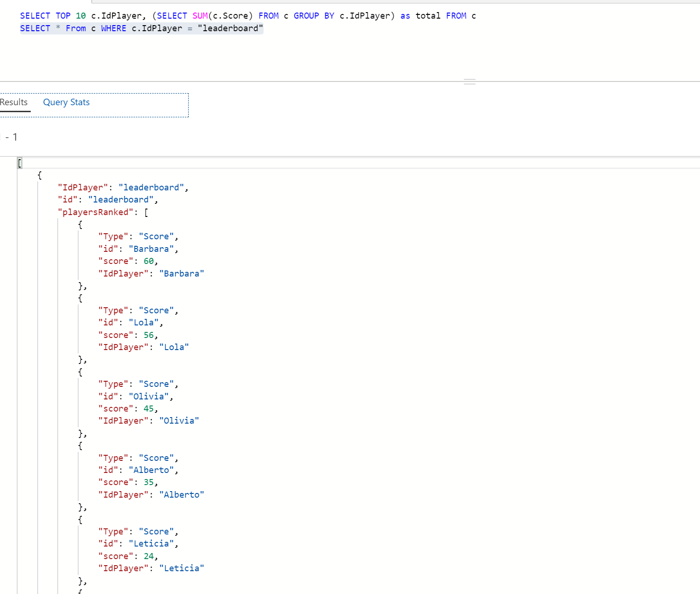Click Barbara's score value of 60
The width and height of the screenshot is (700, 594).
pos(149,261)
